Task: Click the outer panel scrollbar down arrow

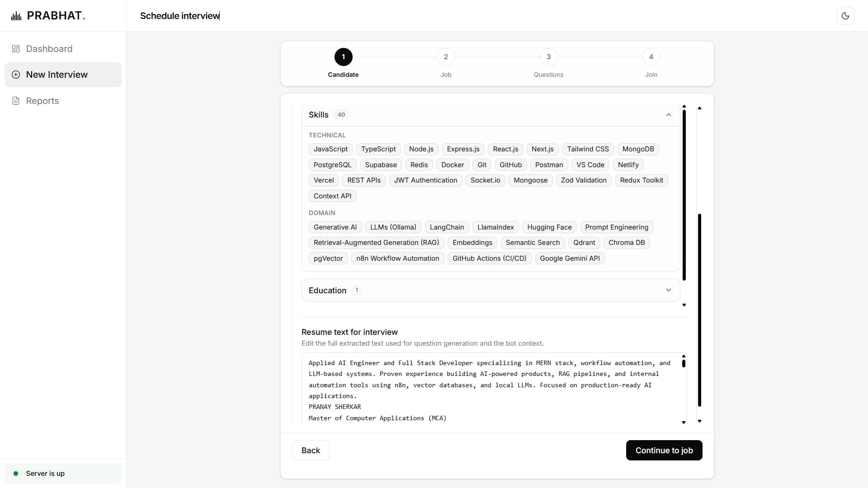Action: (x=699, y=421)
